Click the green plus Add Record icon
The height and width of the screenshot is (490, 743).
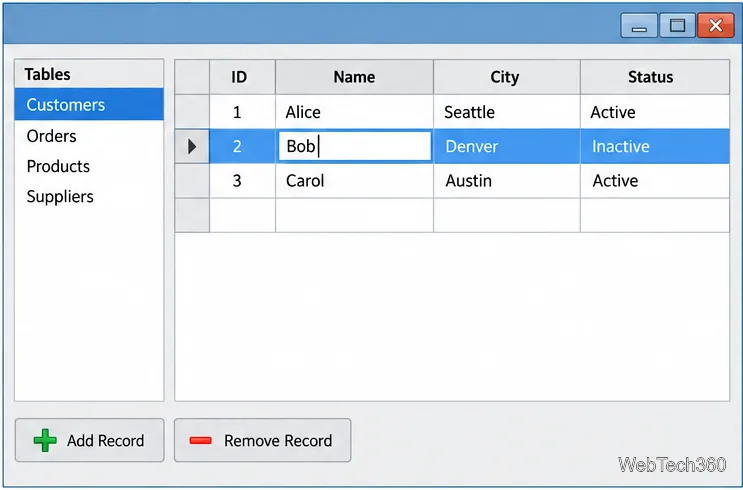pos(45,440)
